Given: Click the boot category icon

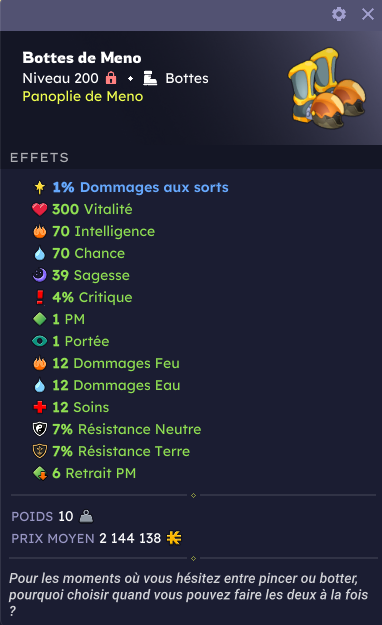Looking at the screenshot, I should tap(150, 78).
